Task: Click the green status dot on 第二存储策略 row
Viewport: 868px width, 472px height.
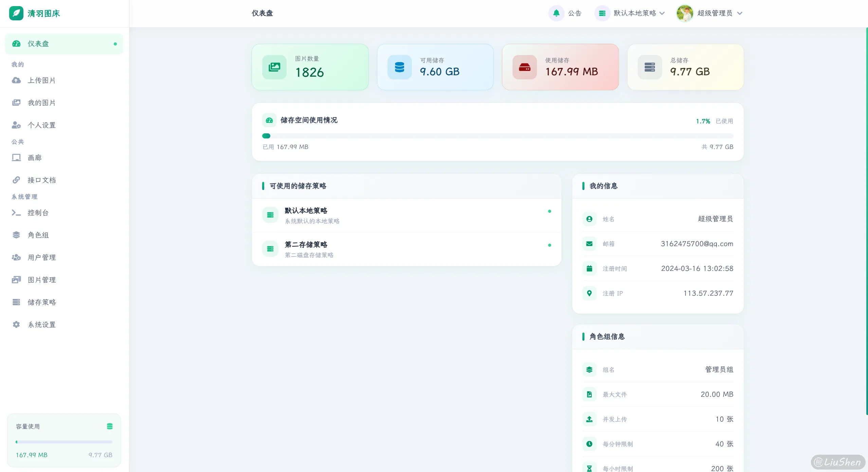Action: (x=549, y=245)
